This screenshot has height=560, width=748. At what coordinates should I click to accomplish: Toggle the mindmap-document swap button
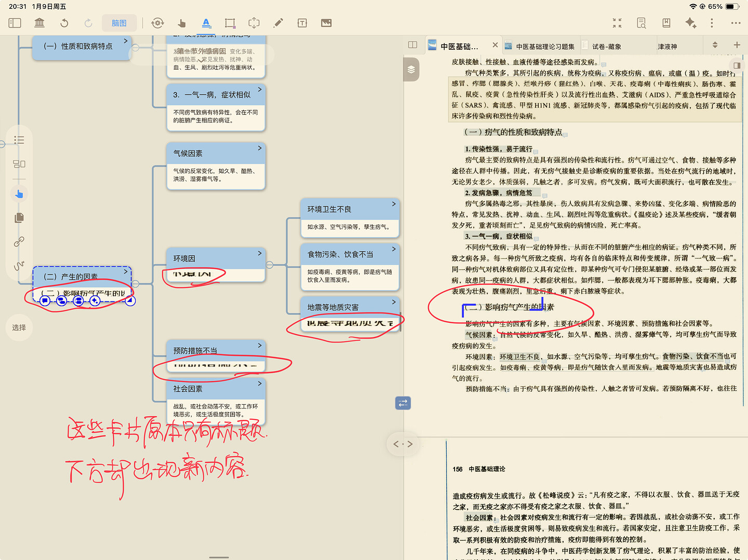(x=403, y=403)
